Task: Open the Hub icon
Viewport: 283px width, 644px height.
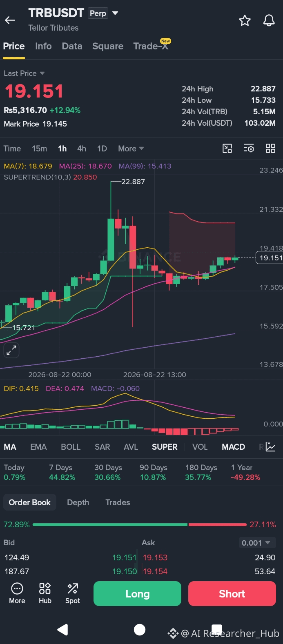Action: (x=45, y=593)
